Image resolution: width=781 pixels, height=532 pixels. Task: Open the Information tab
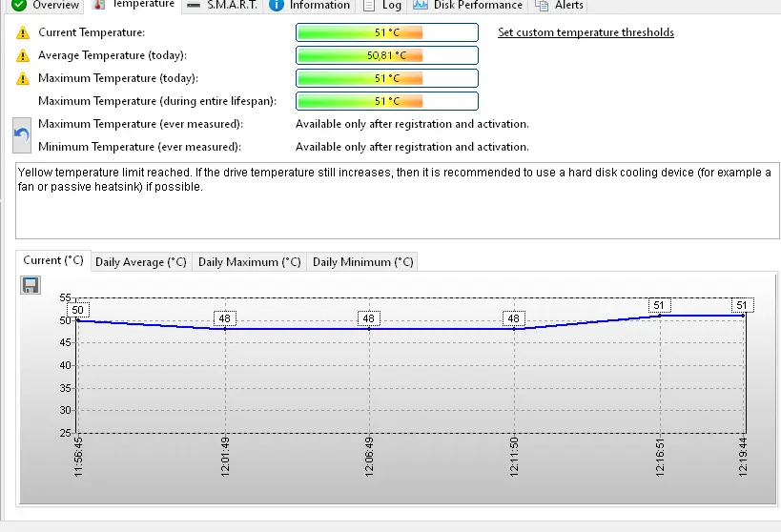pyautogui.click(x=309, y=6)
